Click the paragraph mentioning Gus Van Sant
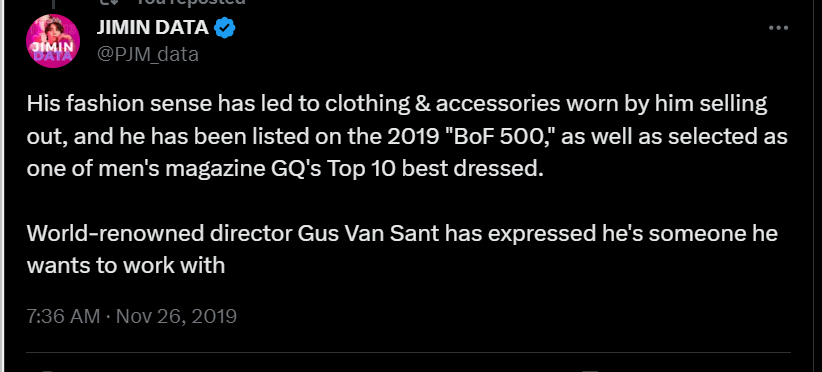The image size is (822, 372). [x=402, y=249]
